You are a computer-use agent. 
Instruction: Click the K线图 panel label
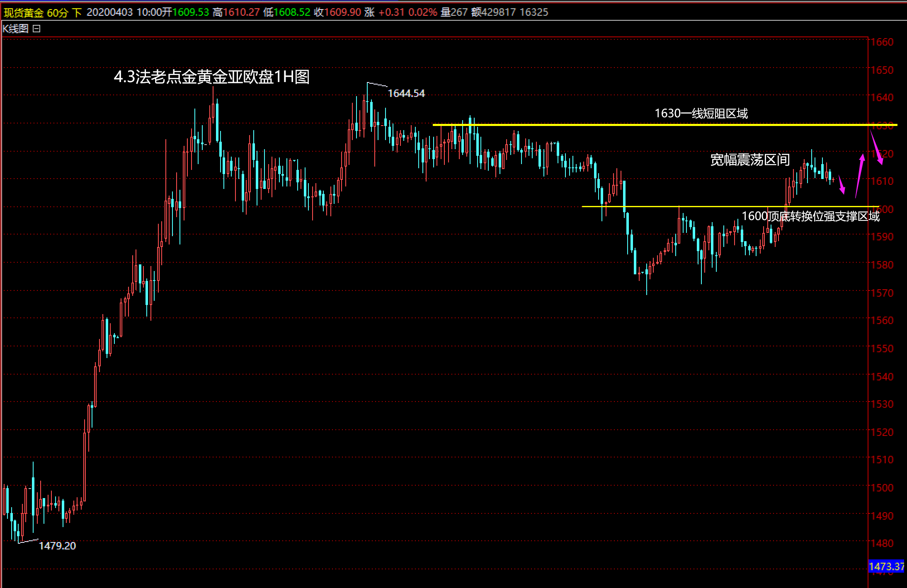pos(15,29)
